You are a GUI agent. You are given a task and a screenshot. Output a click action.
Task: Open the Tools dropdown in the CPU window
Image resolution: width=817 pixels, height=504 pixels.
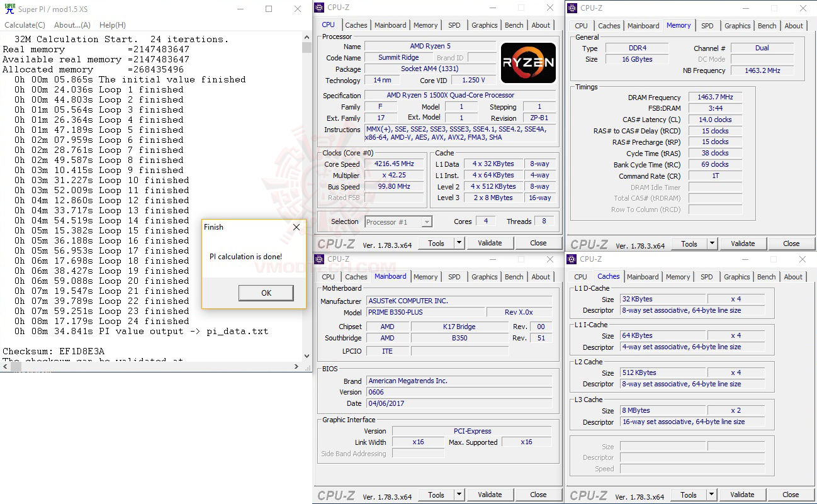click(459, 242)
